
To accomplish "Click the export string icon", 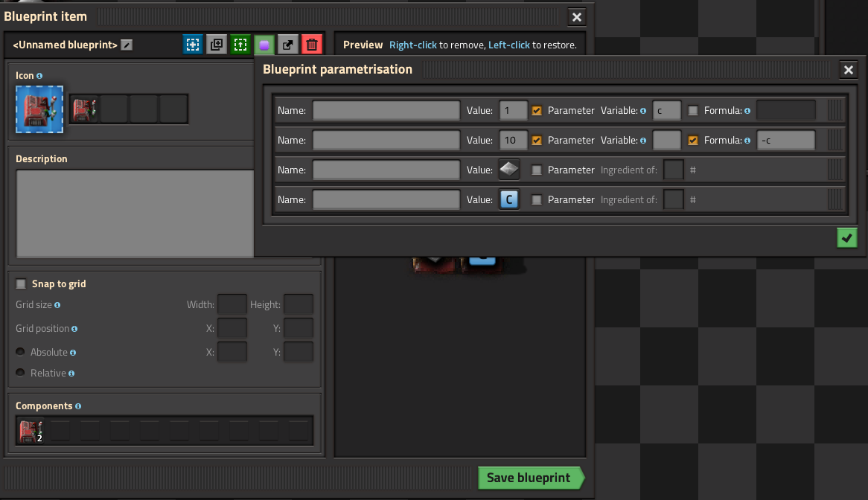I will (288, 45).
